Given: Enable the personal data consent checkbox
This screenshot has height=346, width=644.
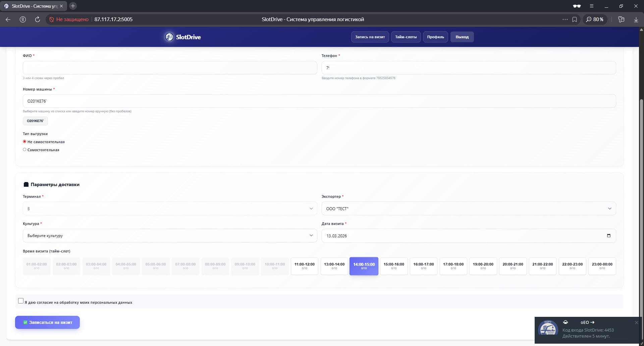Looking at the screenshot, I should click(21, 301).
